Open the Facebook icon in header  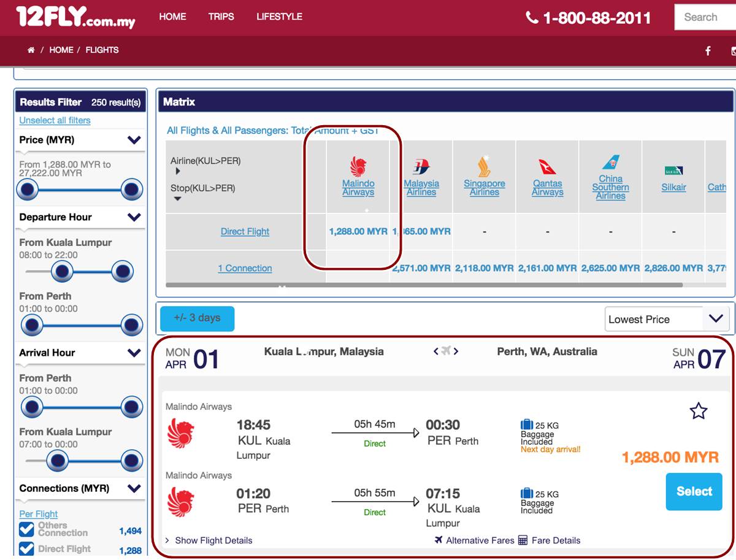tap(708, 51)
